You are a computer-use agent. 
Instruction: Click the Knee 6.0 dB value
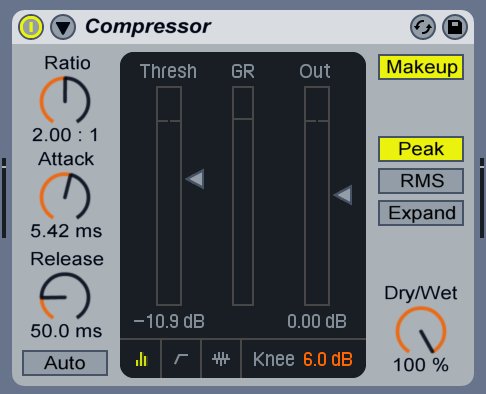(x=328, y=359)
